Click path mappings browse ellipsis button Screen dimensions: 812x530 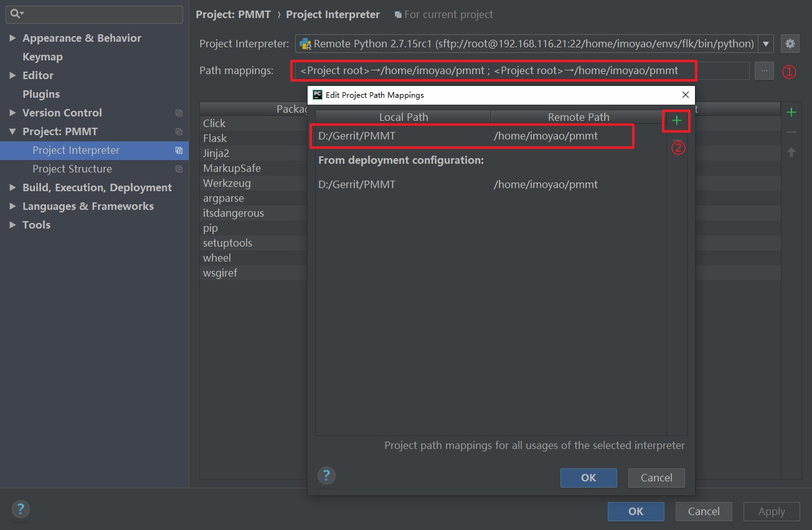coord(764,70)
